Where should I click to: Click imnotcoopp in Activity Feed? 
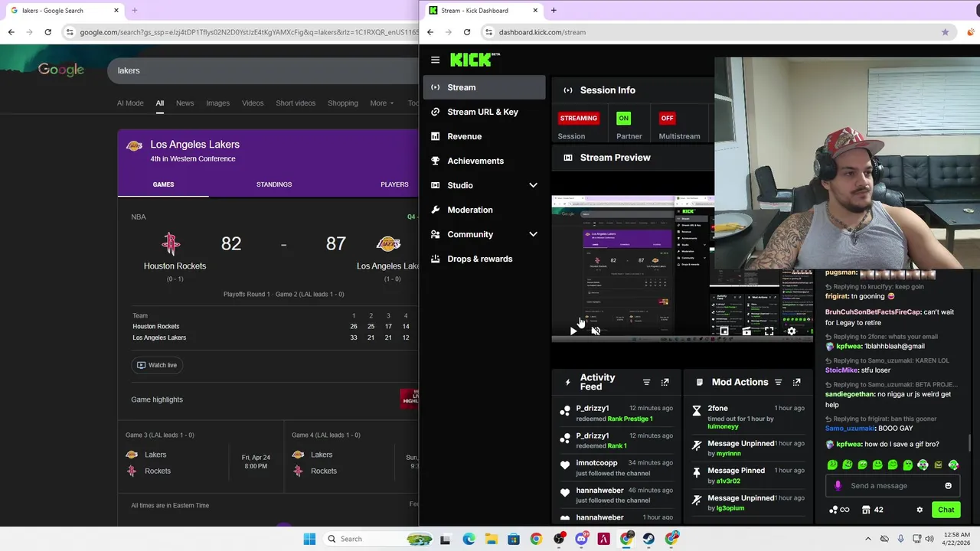(596, 463)
